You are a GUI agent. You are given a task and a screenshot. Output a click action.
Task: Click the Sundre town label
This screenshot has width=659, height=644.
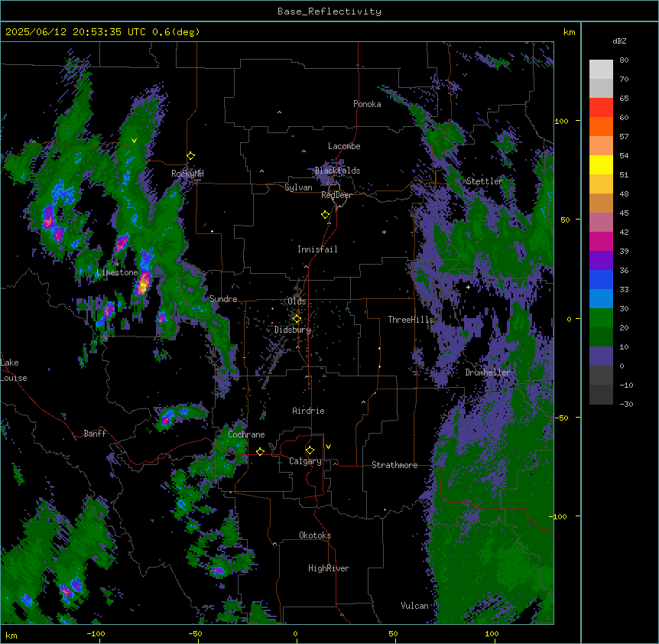223,299
